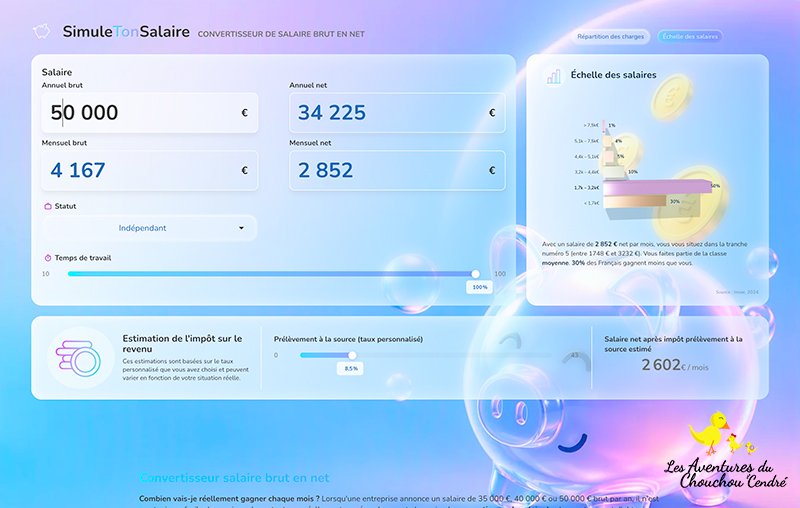Click the Les Aventures du Chouchou Cendré duck logo
800x508 pixels.
[724, 450]
